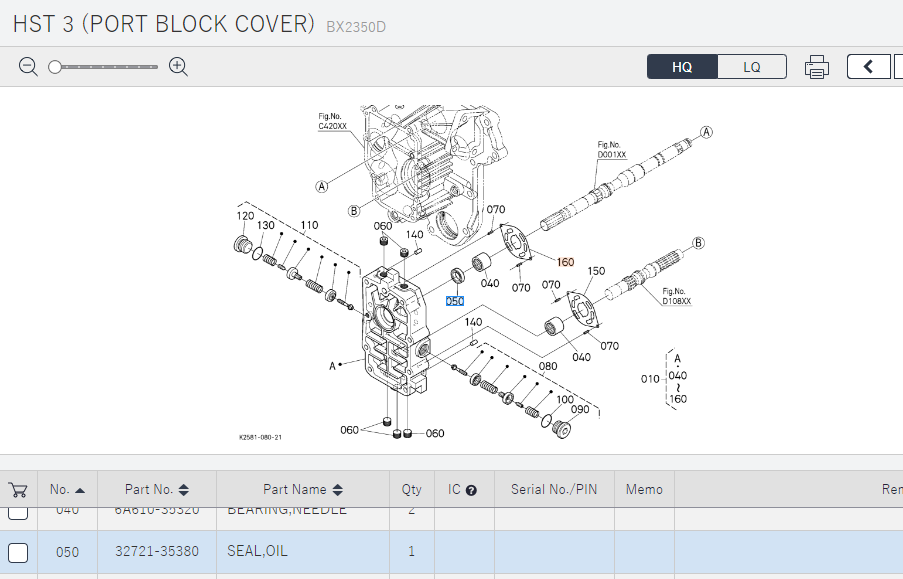Click the zoom slider handle
The width and height of the screenshot is (903, 579).
click(x=55, y=67)
